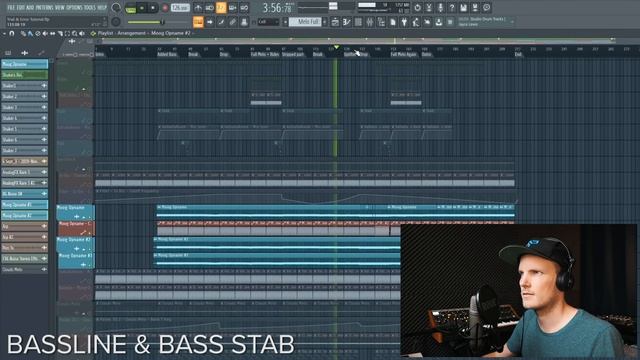
Task: Click the playlist zoom tool icon
Action: 75,33
